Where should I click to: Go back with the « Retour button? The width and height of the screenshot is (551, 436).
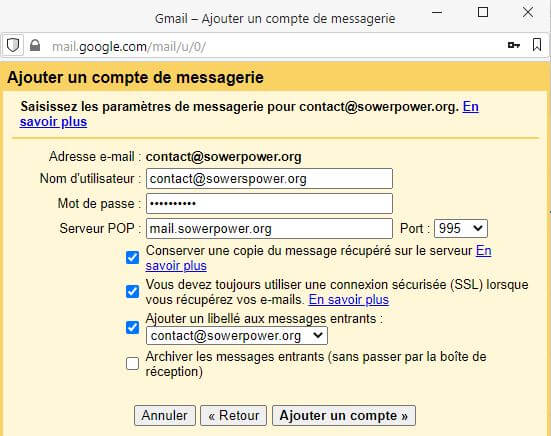pyautogui.click(x=234, y=416)
